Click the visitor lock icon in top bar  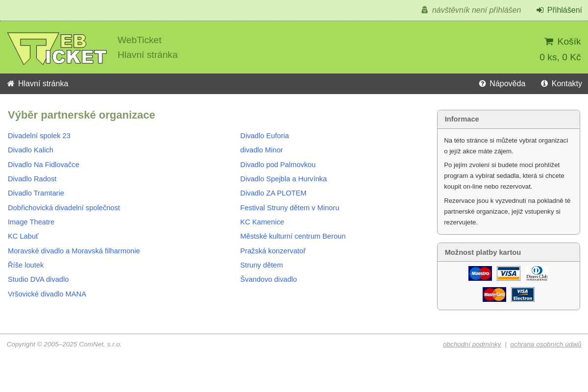pos(423,9)
